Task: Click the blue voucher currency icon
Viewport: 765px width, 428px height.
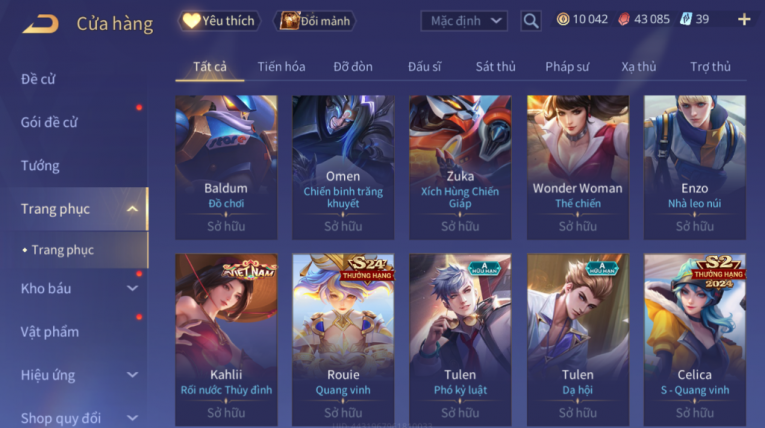Action: (685, 20)
